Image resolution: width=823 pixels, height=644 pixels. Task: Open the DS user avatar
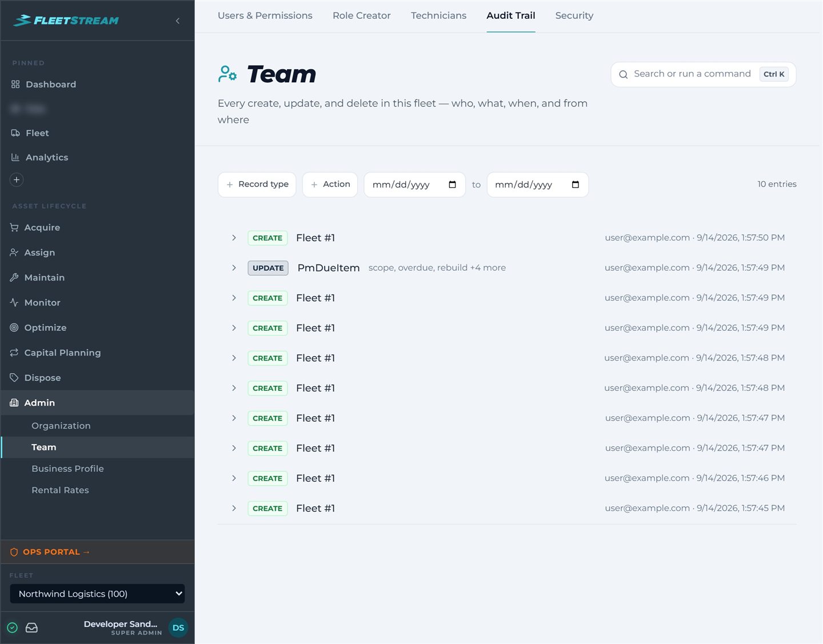coord(178,627)
